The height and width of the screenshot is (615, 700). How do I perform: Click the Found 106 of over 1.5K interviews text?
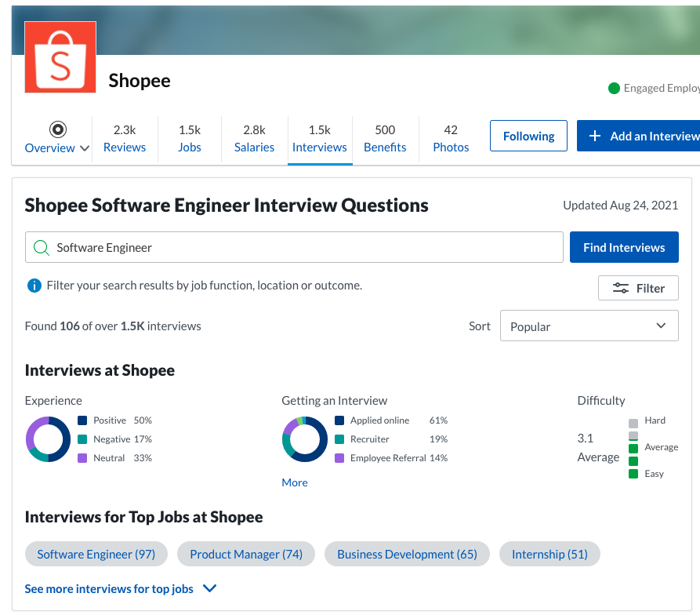pos(113,326)
